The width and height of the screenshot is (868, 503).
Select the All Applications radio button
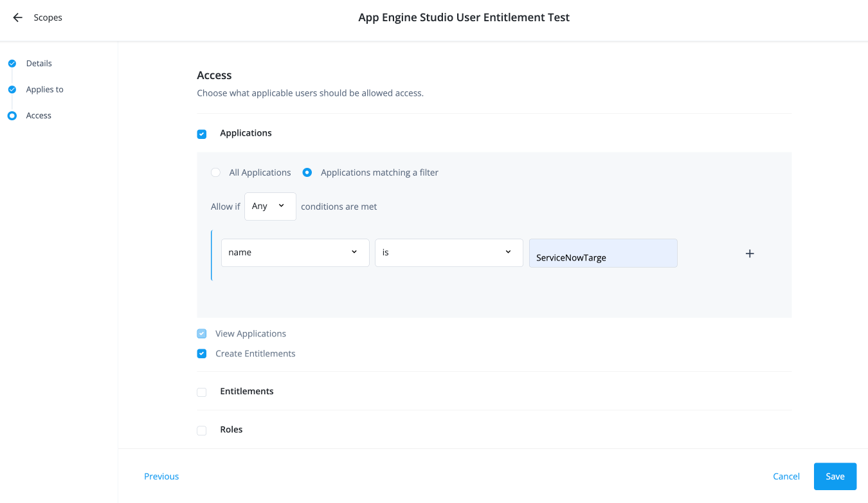coord(216,172)
